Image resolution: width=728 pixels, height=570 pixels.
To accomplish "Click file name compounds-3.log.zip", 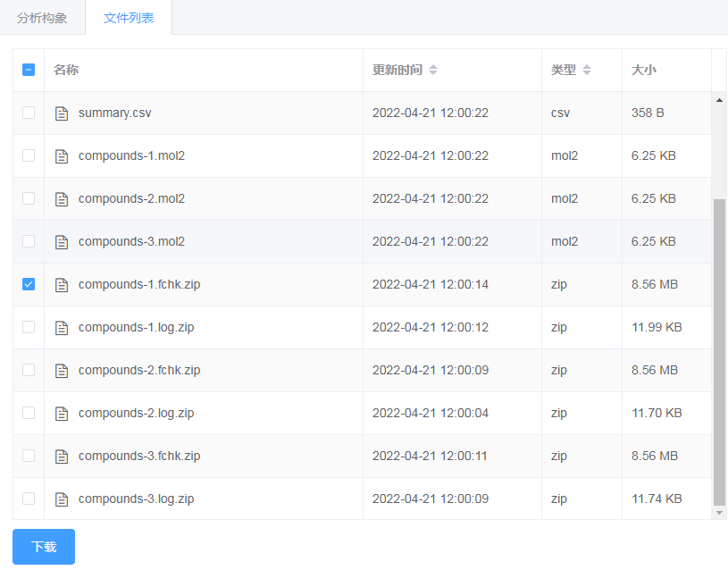I will [136, 499].
